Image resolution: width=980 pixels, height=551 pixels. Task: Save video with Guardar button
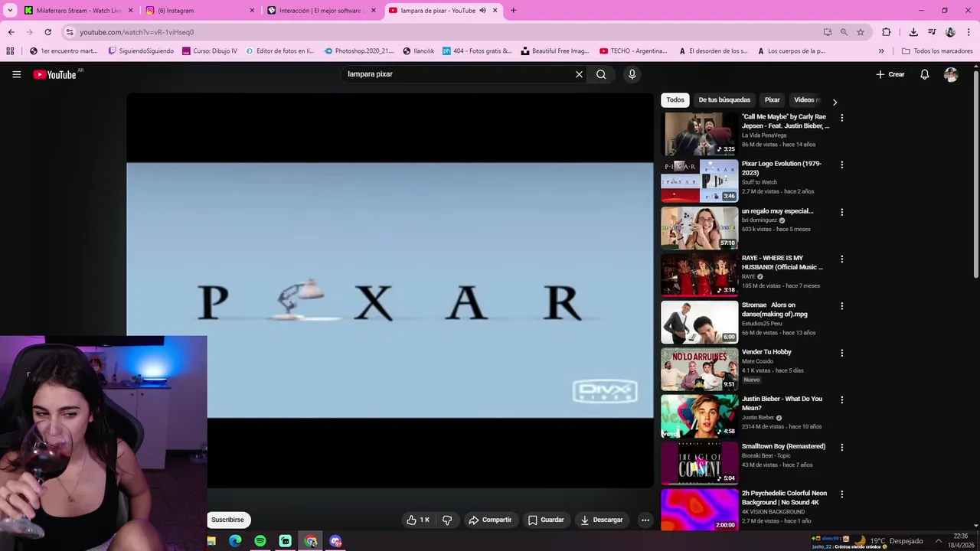point(546,520)
